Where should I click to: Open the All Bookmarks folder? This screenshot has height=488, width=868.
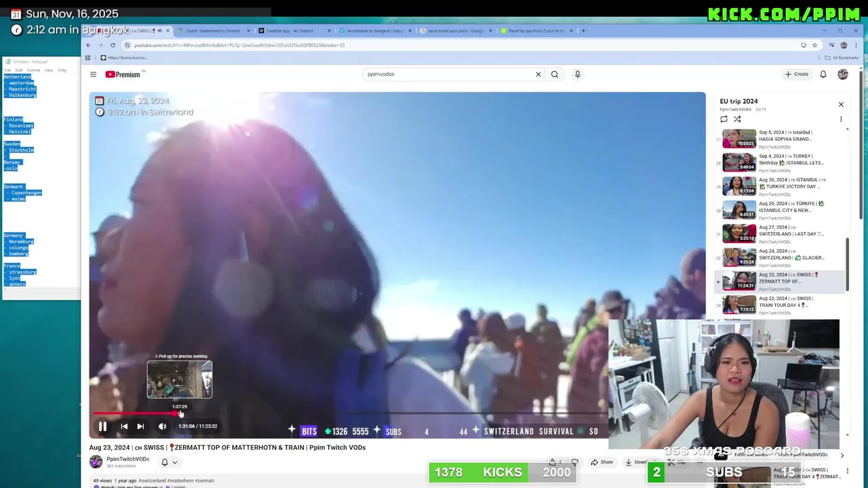[842, 58]
